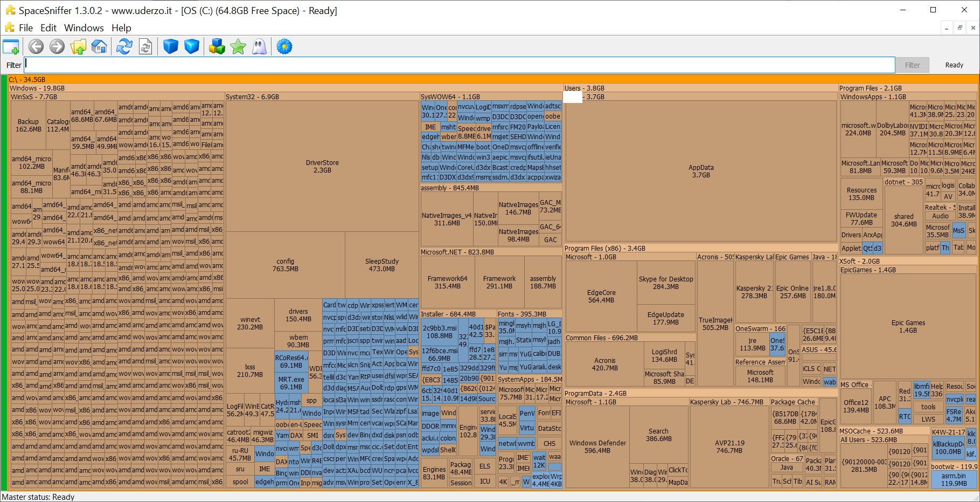Click the Go home toolbar icon
Screen dimensions: 980x502
point(99,47)
